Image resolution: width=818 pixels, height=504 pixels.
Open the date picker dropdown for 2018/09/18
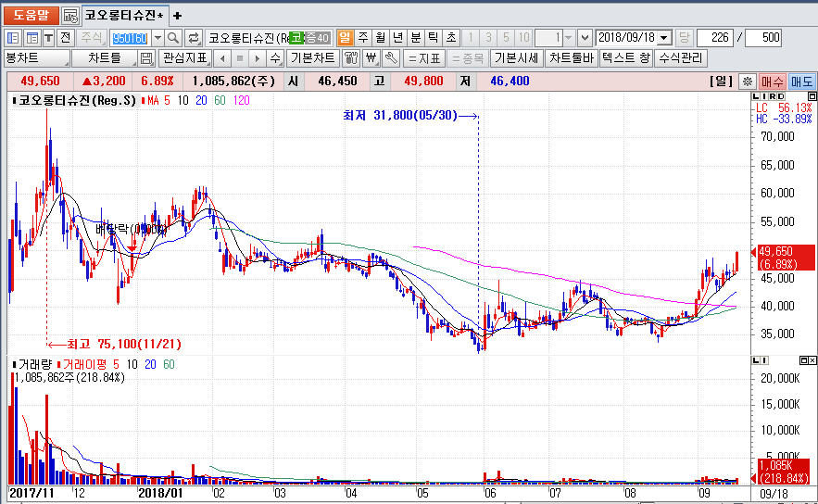pos(664,38)
